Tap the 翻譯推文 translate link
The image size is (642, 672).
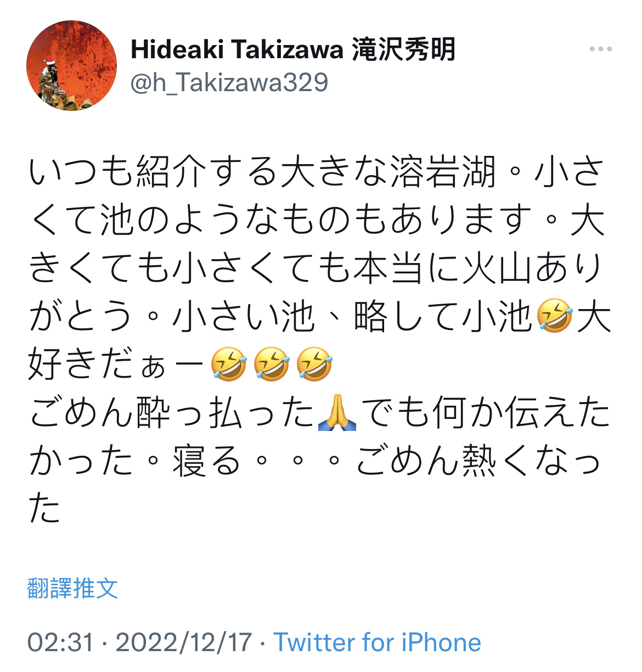(72, 588)
